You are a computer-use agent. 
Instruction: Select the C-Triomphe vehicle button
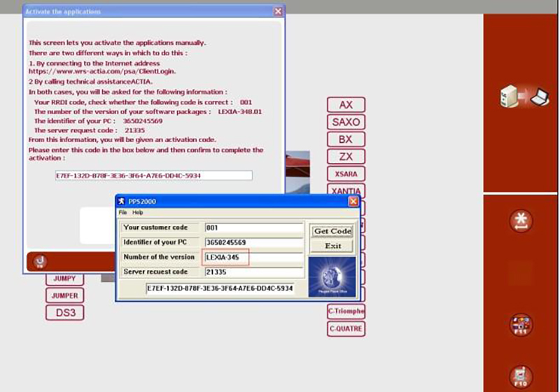click(346, 311)
